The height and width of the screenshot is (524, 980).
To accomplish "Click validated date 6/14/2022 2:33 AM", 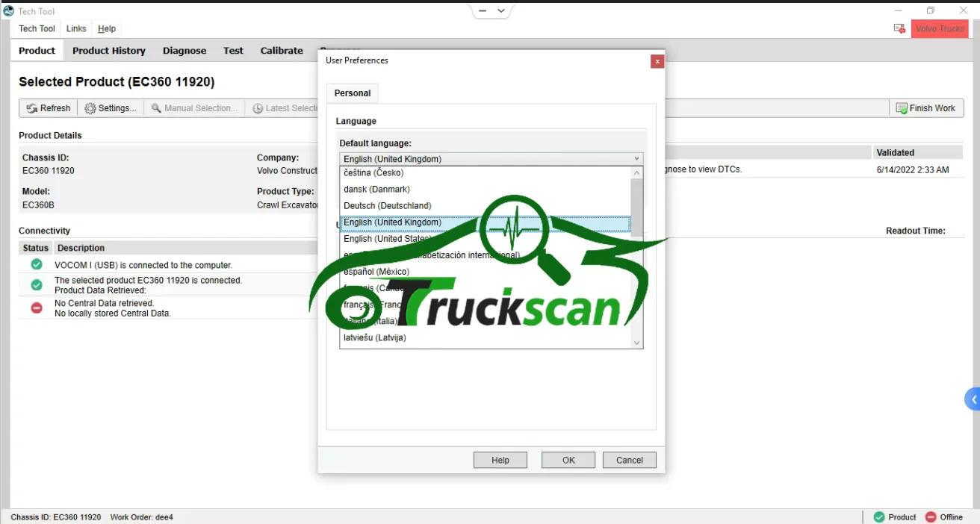I will pos(913,170).
